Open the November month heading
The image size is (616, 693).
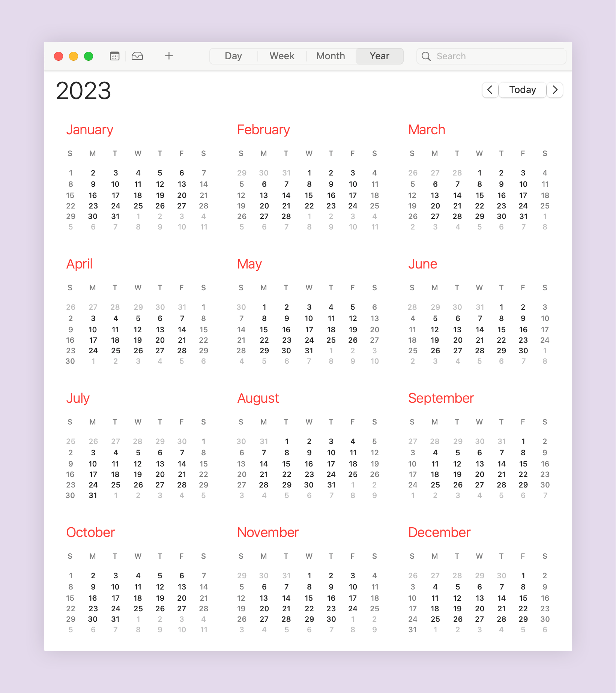click(268, 532)
